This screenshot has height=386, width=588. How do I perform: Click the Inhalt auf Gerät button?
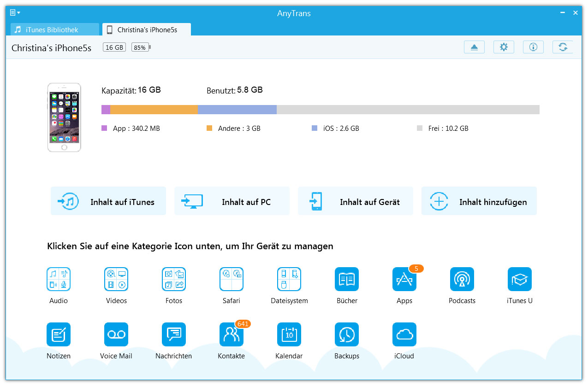[x=356, y=201]
